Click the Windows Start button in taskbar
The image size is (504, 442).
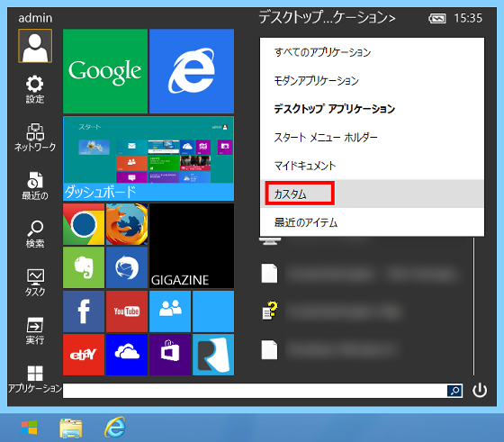pos(29,428)
